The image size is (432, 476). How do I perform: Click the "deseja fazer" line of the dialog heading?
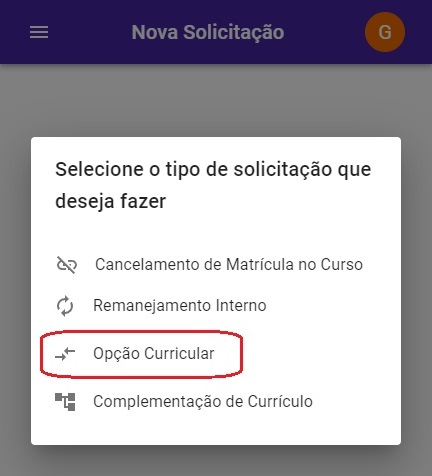point(111,202)
